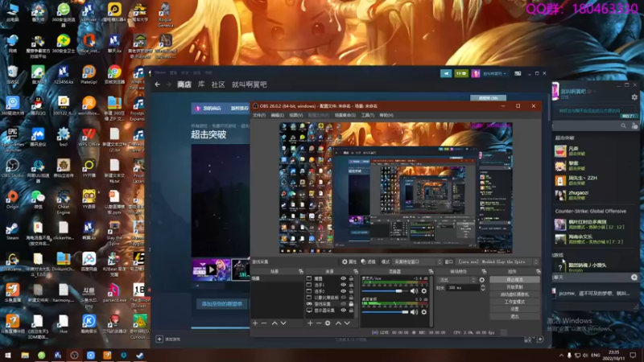Click 添加至您的愿望单 in Steam
Image resolution: width=644 pixels, height=362 pixels.
222,304
